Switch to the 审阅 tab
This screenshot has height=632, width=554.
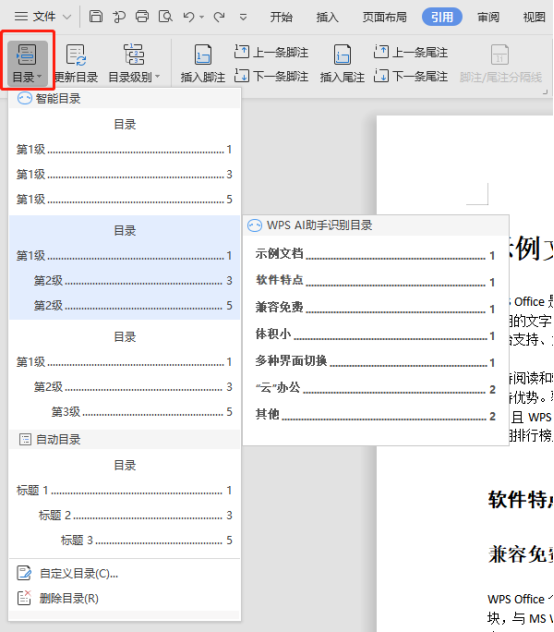pyautogui.click(x=488, y=17)
